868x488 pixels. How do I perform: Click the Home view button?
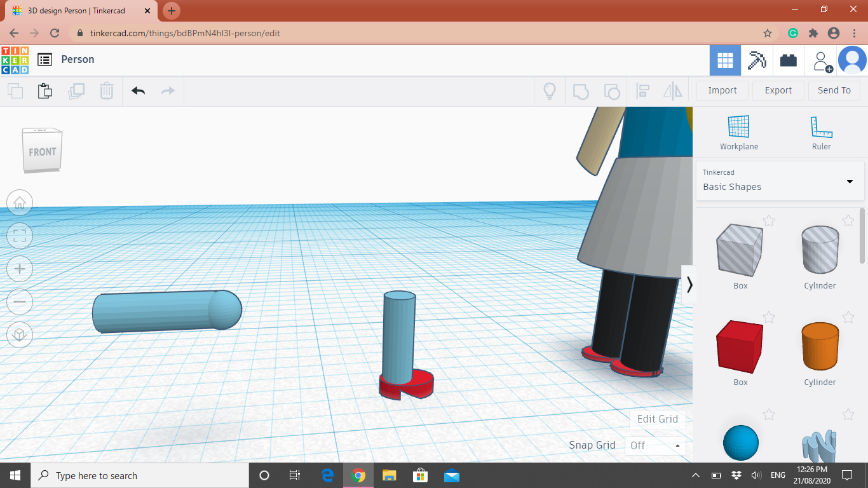click(20, 203)
